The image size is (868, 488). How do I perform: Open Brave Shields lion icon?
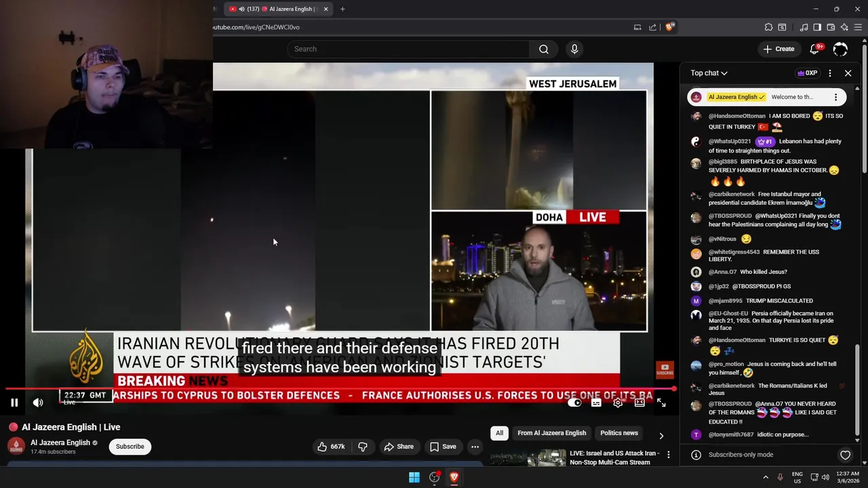point(669,27)
